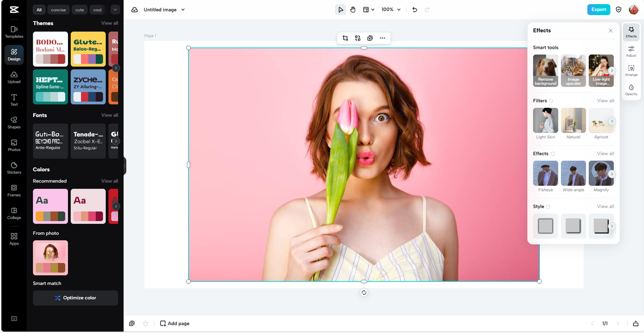Open the Shapes panel

(x=14, y=123)
